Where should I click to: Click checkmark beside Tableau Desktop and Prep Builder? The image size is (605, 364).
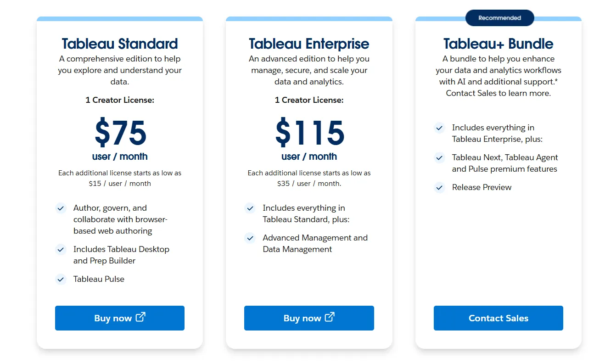coord(61,249)
